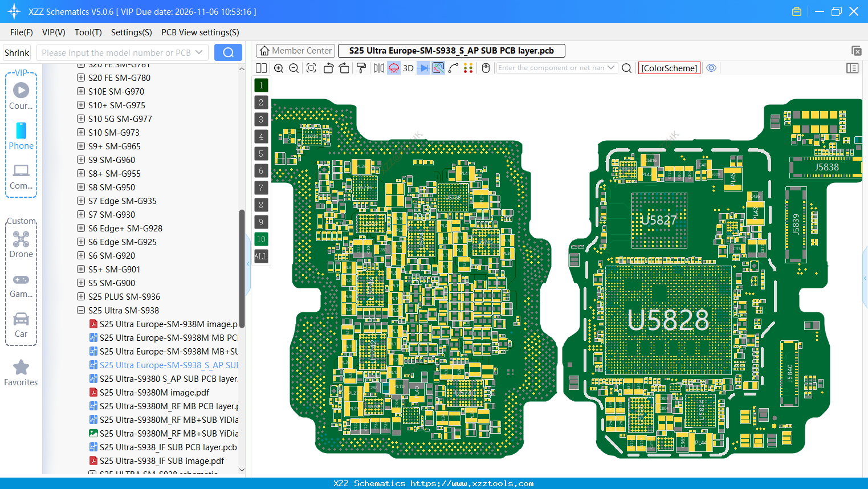The width and height of the screenshot is (868, 489).
Task: Collapse the S25 Ultra SM-S938 tree node
Action: pos(80,310)
